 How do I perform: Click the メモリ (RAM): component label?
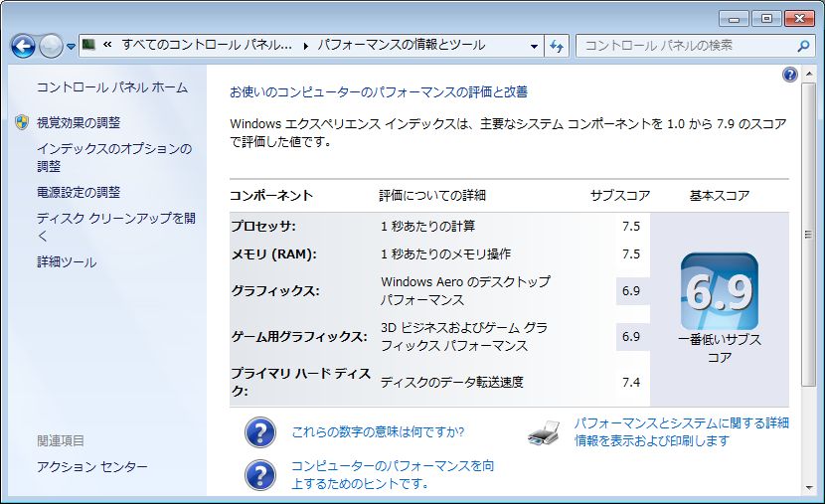pyautogui.click(x=274, y=254)
